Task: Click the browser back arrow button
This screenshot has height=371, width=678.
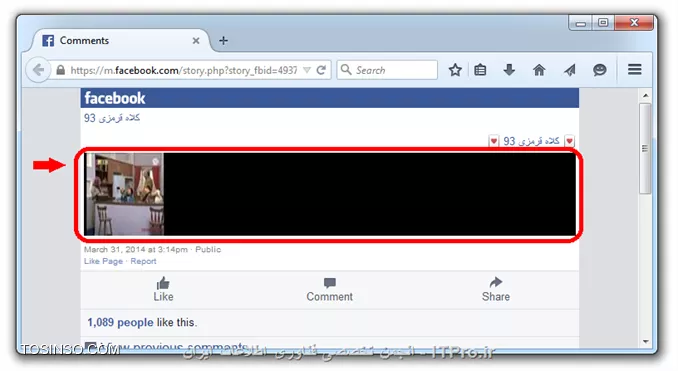Action: click(38, 70)
